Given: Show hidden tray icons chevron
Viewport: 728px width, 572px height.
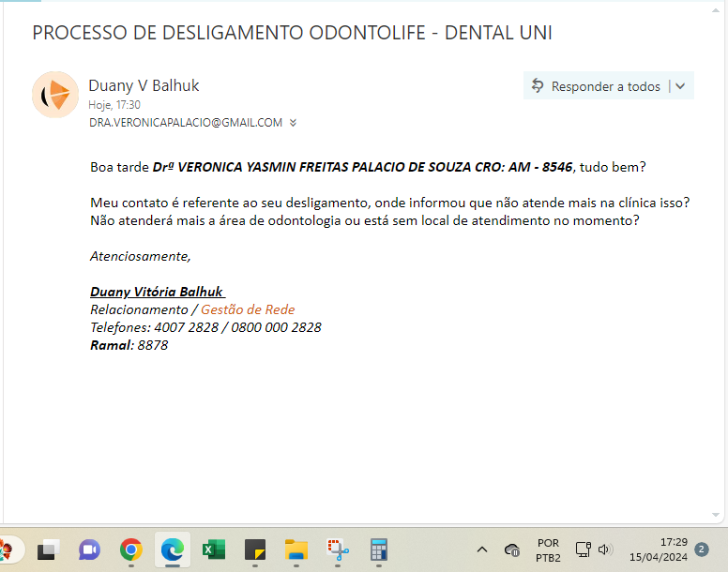Looking at the screenshot, I should [x=482, y=550].
